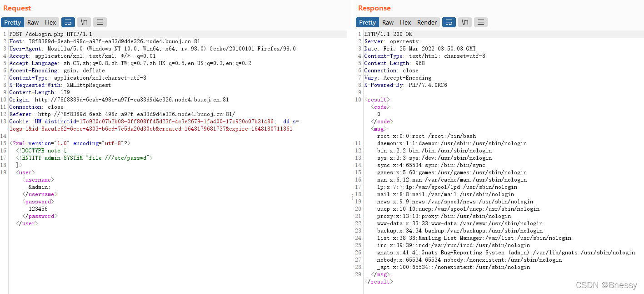
Task: Switch Response view to Hex
Action: pos(405,22)
